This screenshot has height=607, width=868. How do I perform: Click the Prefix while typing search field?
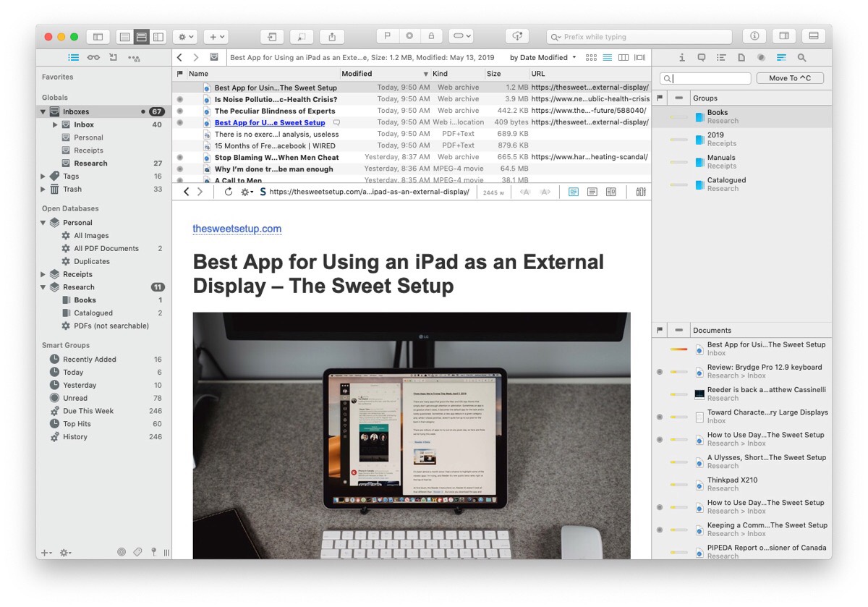(x=639, y=37)
